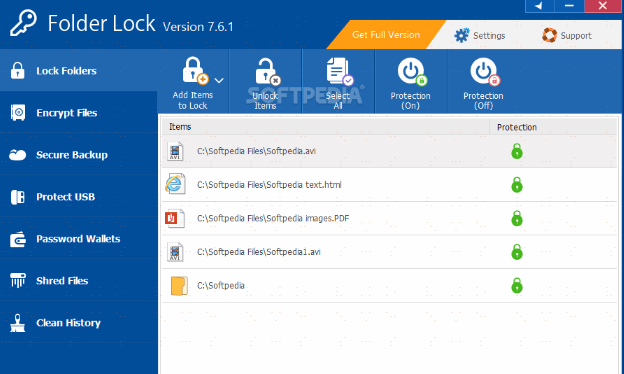Viewport: 624px width, 374px height.
Task: Sort by the Protection column header
Action: pos(553,127)
